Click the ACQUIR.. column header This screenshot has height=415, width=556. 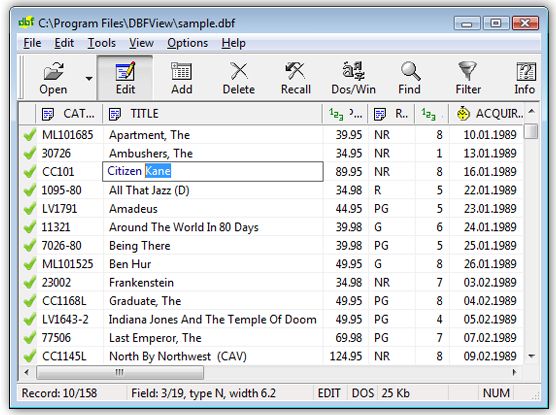(486, 114)
